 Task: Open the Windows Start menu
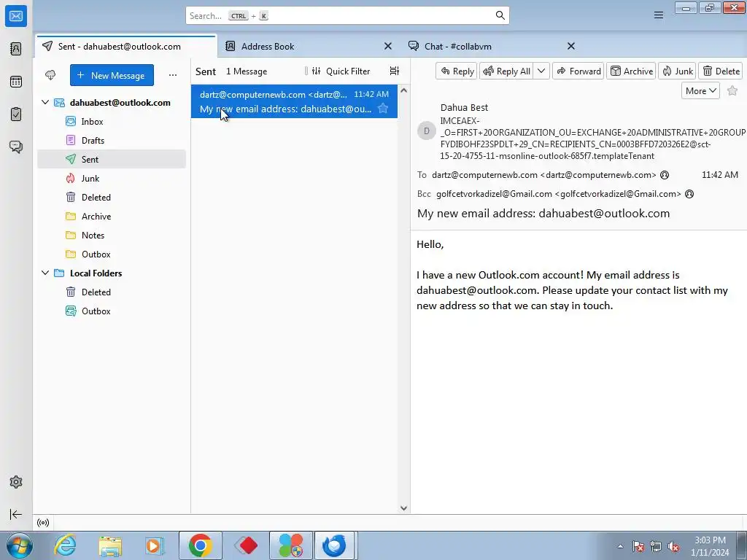[19, 545]
